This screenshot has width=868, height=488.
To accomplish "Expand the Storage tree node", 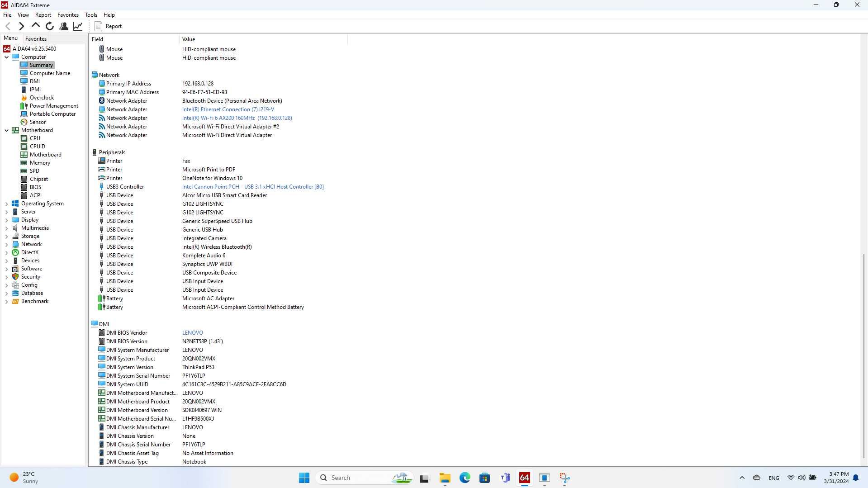I will (x=6, y=237).
